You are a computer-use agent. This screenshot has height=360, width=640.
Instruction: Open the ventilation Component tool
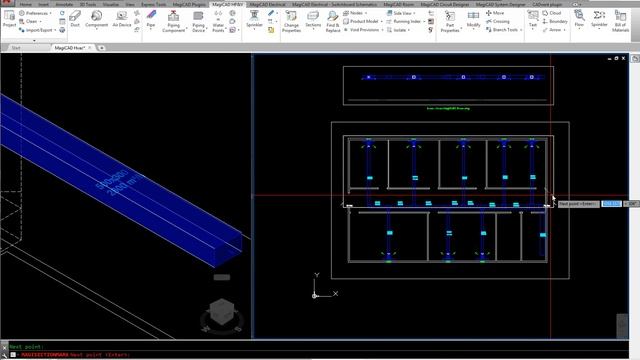pos(97,19)
